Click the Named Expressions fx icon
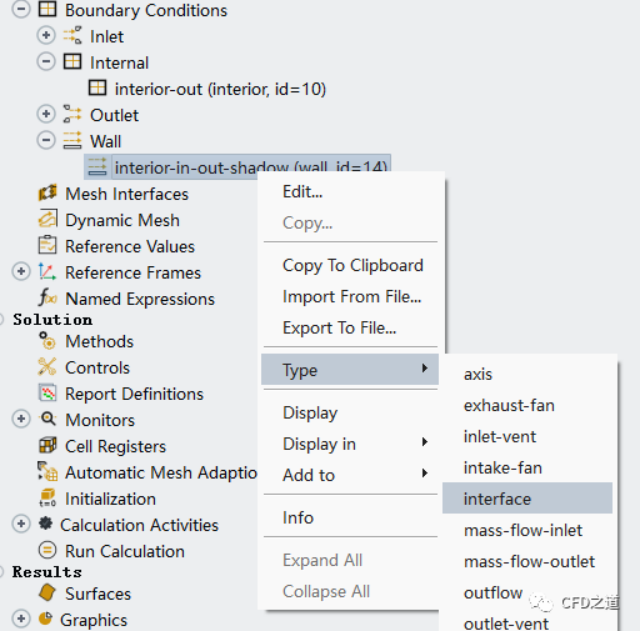This screenshot has height=631, width=640. 47,299
